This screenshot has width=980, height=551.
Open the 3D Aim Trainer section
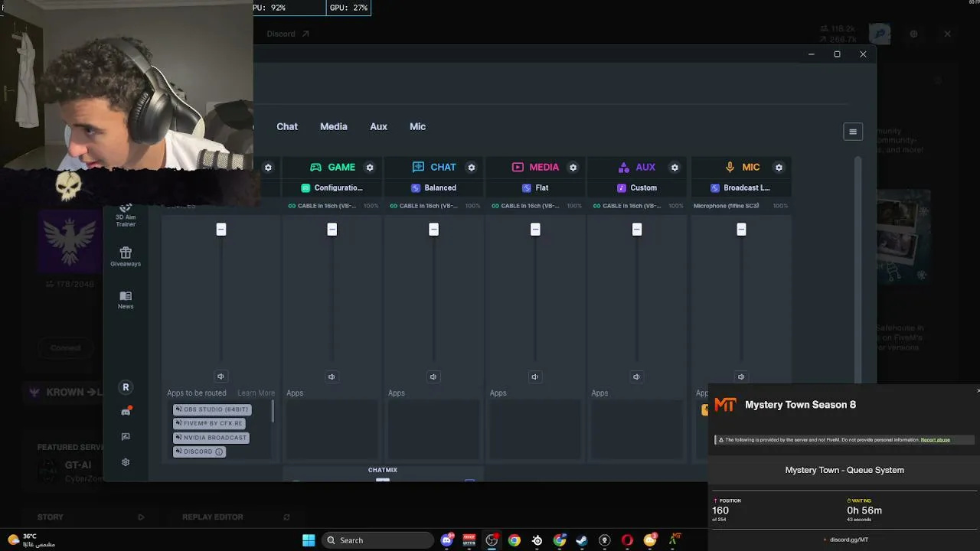tap(126, 216)
